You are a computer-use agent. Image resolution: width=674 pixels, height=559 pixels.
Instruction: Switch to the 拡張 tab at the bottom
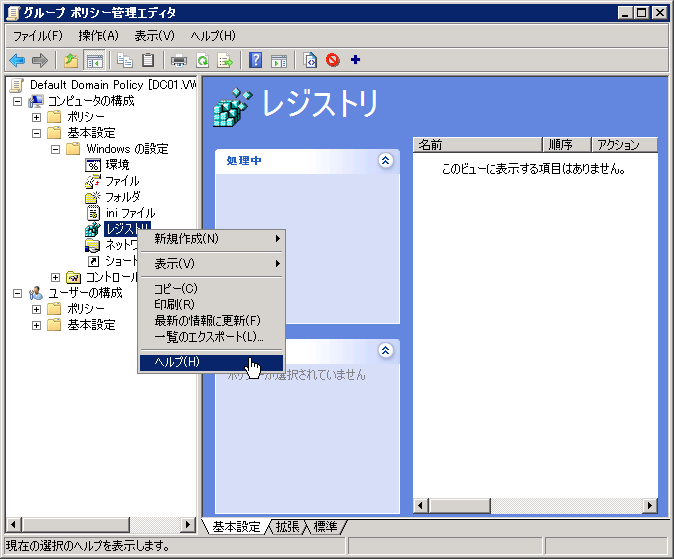287,526
